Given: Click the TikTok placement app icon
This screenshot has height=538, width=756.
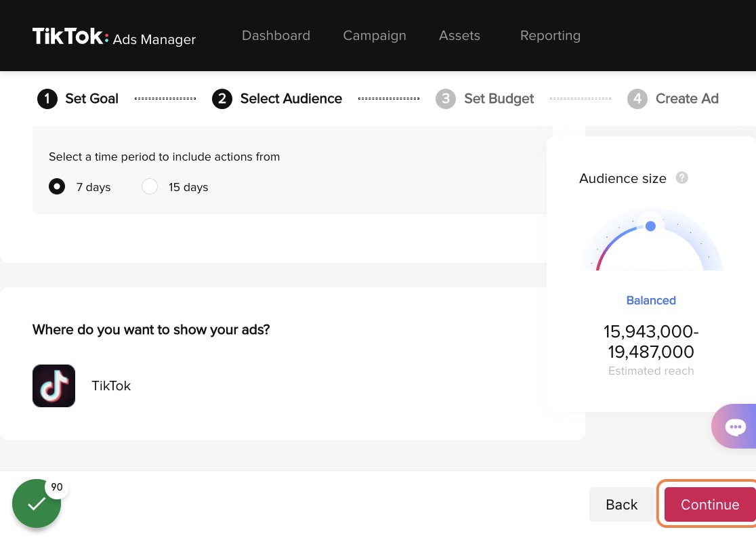Looking at the screenshot, I should click(54, 386).
